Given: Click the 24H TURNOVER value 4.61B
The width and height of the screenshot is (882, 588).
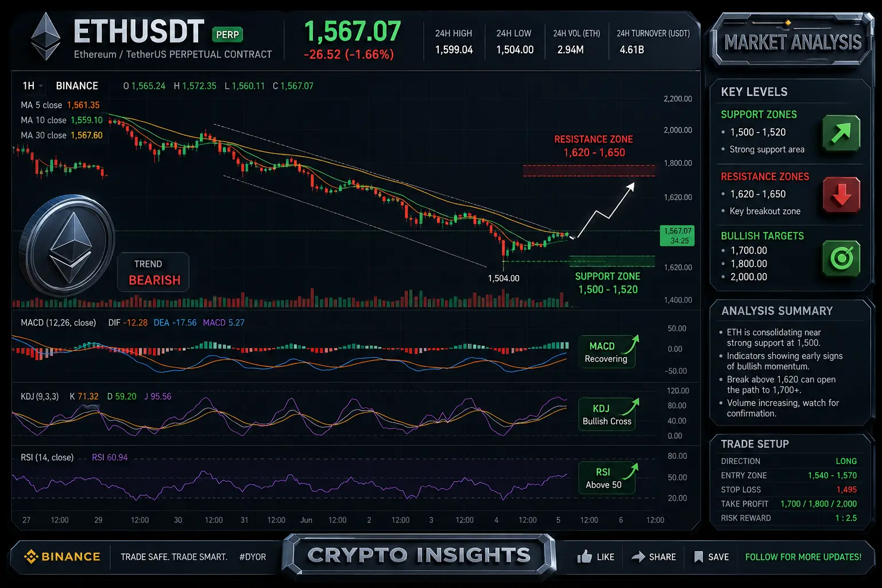Looking at the screenshot, I should click(x=632, y=50).
